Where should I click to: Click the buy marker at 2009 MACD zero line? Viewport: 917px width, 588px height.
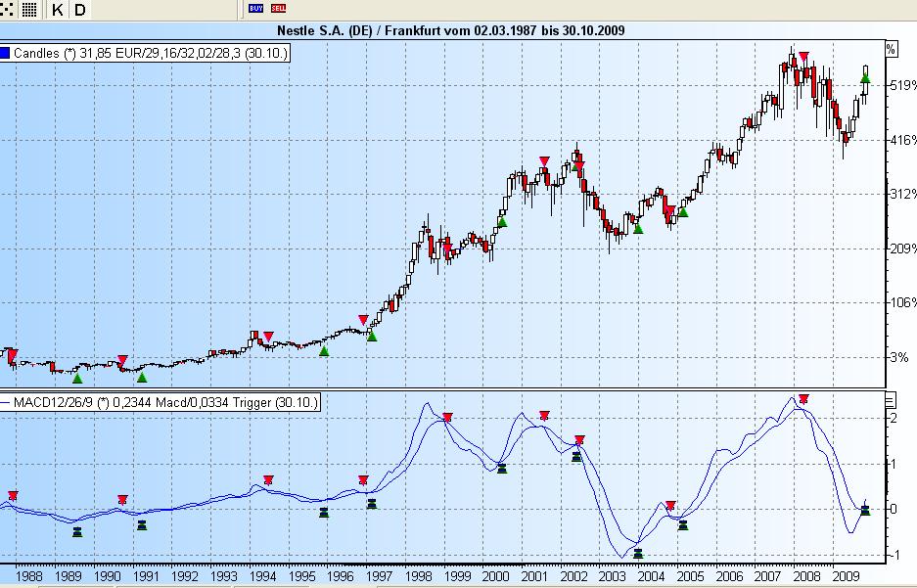(x=865, y=511)
